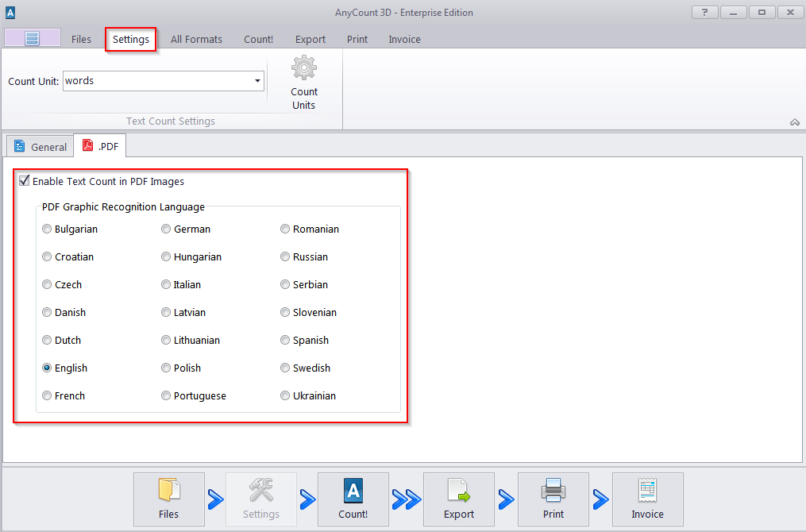Select Czech recognition language
Image resolution: width=806 pixels, height=532 pixels.
point(62,284)
